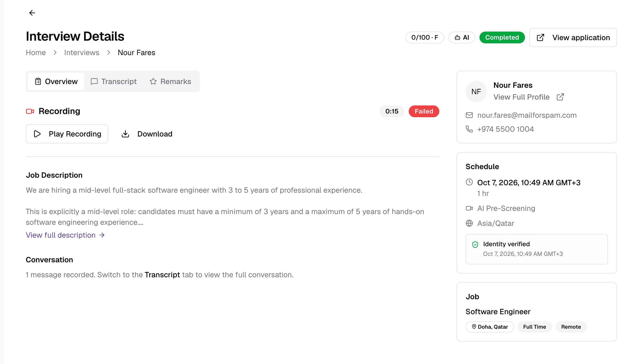This screenshot has width=630, height=364.
Task: Click the Nour Fares name in profile card
Action: pos(513,85)
